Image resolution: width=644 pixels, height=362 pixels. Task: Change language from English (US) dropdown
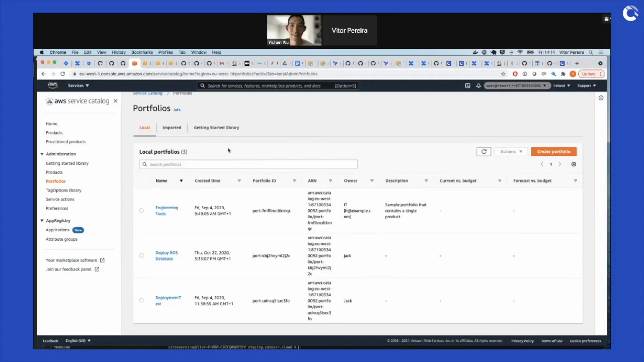click(78, 341)
